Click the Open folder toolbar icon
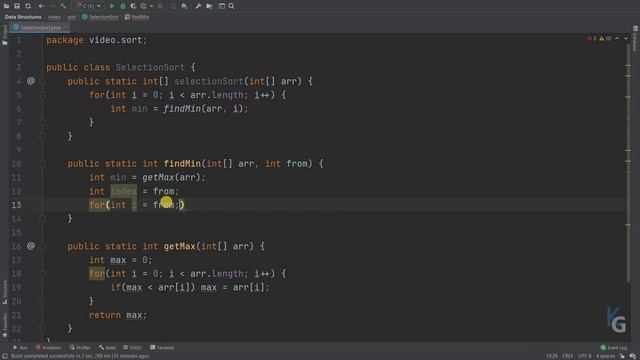This screenshot has width=640, height=360. [7, 6]
